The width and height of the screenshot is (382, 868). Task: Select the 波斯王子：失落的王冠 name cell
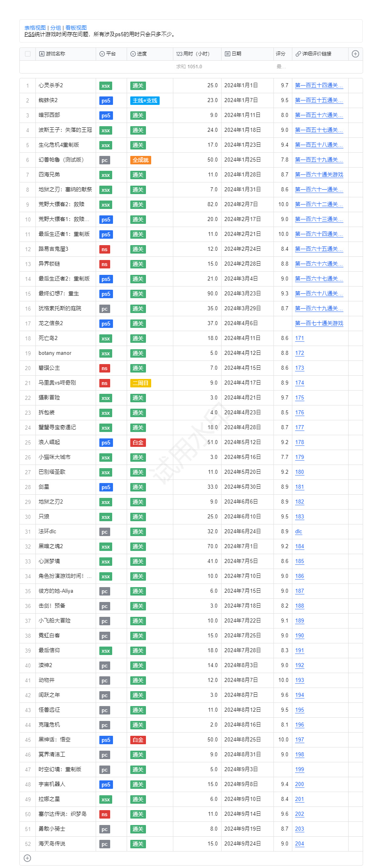coord(66,130)
